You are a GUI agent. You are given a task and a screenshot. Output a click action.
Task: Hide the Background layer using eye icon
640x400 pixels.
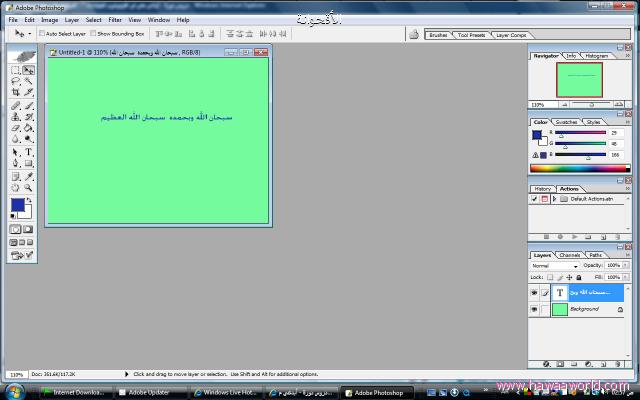click(533, 310)
